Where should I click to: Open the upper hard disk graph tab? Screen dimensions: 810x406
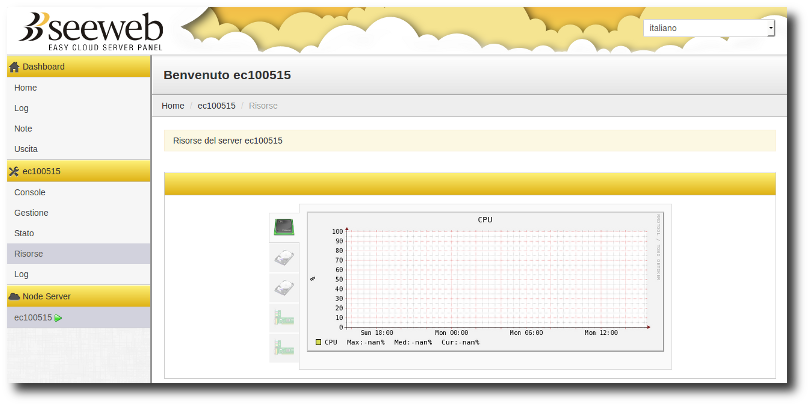[284, 258]
